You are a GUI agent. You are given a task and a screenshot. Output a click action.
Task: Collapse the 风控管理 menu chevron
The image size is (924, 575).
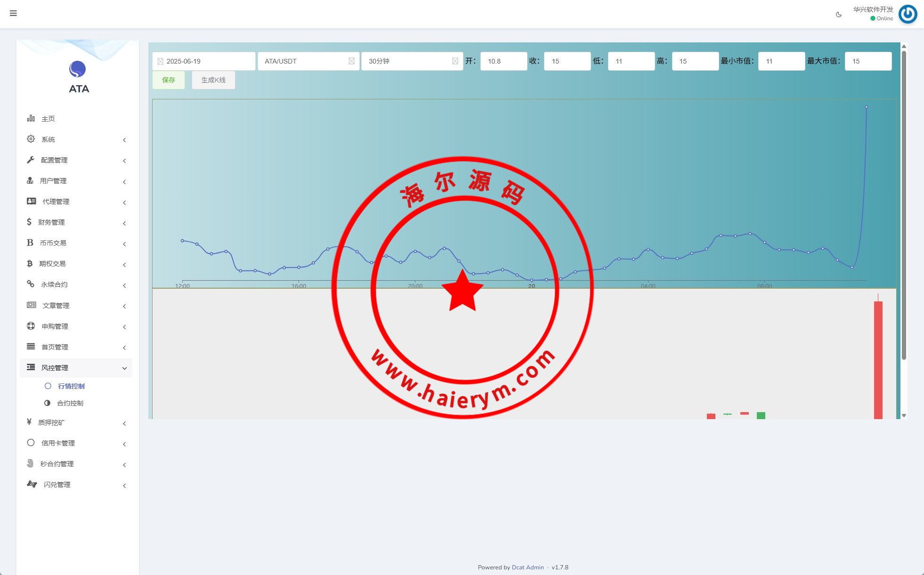tap(124, 368)
